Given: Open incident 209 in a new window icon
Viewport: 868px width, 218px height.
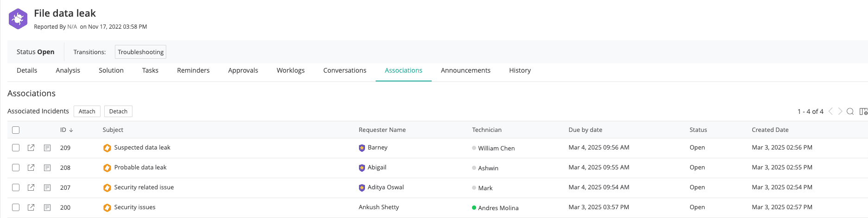Looking at the screenshot, I should (x=31, y=148).
